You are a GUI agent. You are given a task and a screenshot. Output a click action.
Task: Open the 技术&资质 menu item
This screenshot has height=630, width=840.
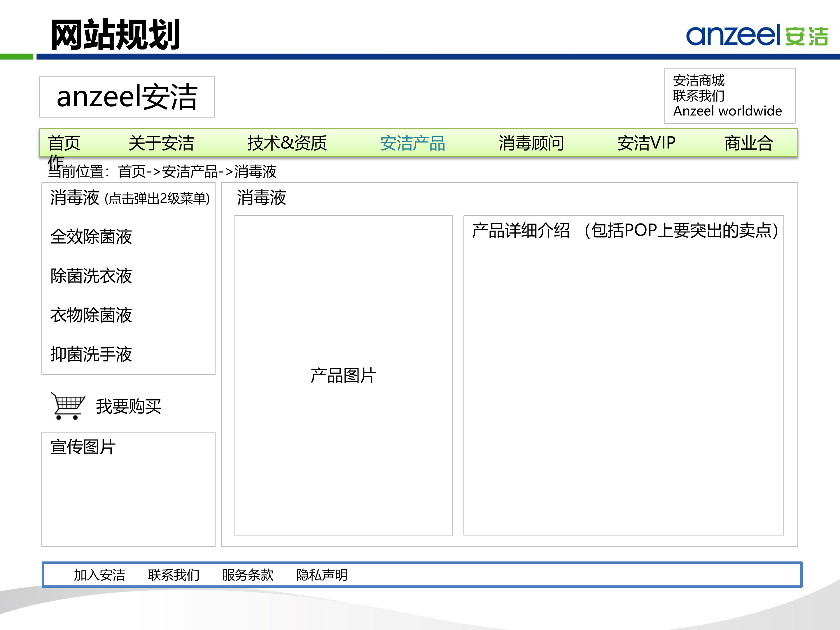coord(287,143)
